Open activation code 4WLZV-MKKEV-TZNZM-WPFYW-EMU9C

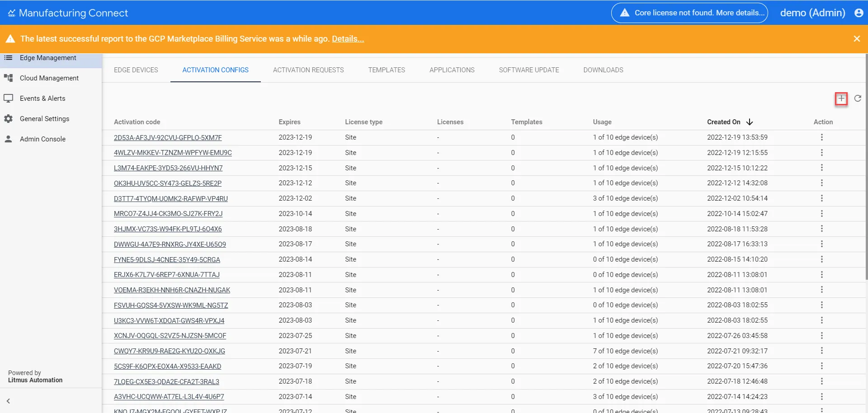pos(173,153)
